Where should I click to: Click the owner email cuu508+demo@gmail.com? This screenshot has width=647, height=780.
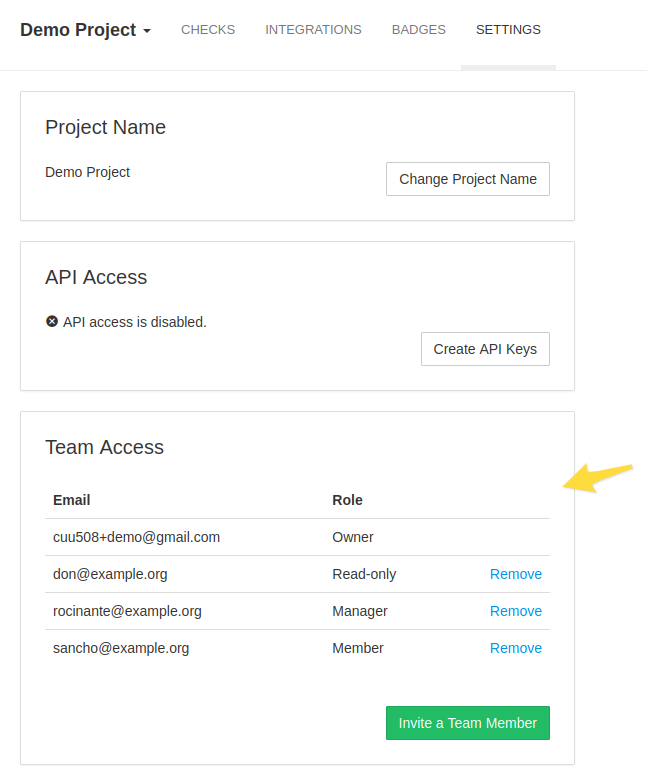136,537
